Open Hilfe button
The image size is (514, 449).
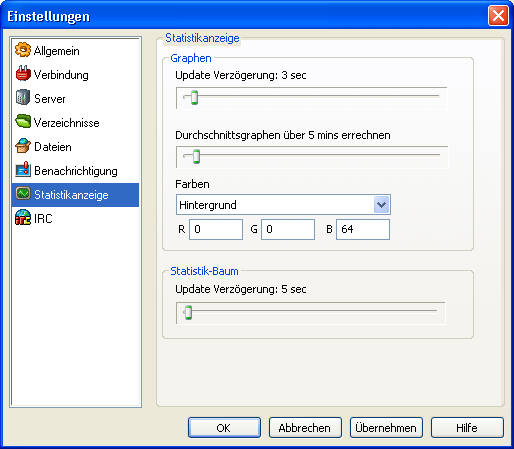click(x=467, y=428)
